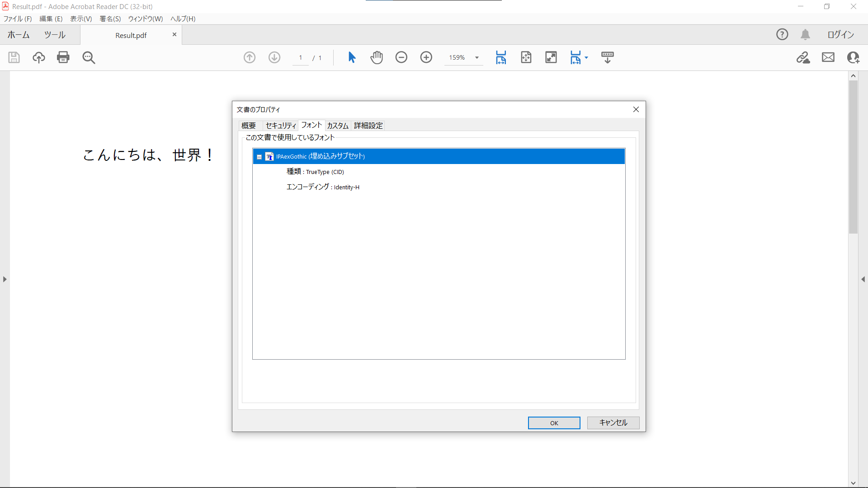868x488 pixels.
Task: Go to the ツール tab
Action: (55, 35)
